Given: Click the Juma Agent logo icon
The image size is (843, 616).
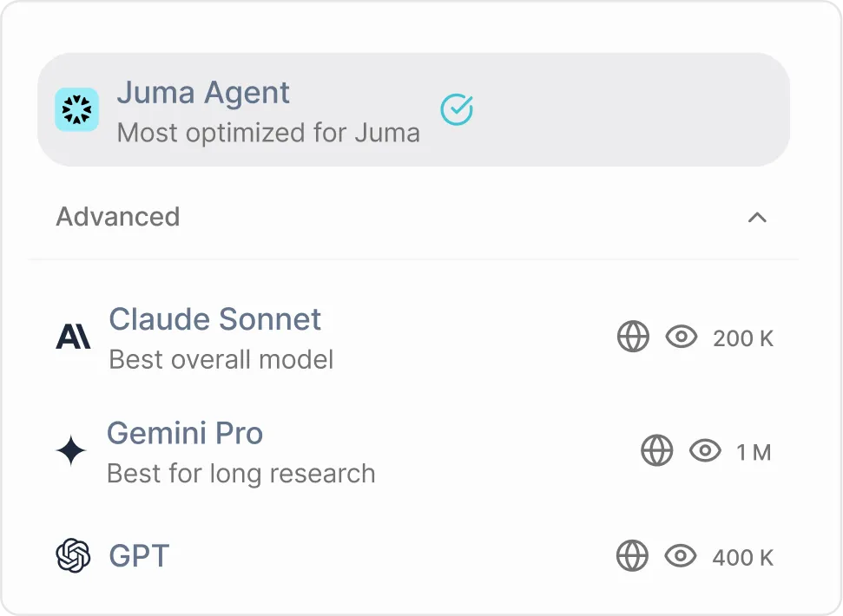Looking at the screenshot, I should (x=76, y=109).
